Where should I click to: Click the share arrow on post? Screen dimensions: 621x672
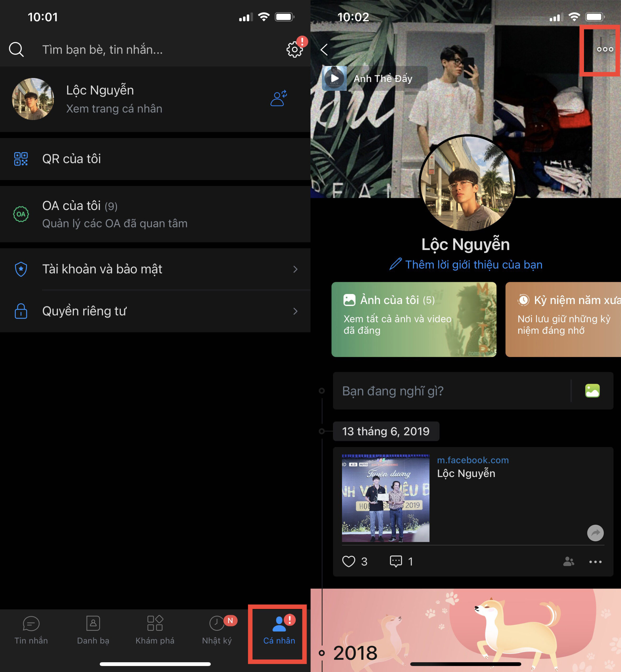click(x=595, y=533)
